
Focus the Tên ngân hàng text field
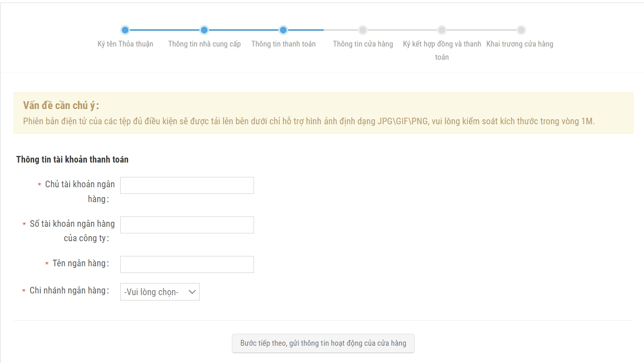(187, 265)
